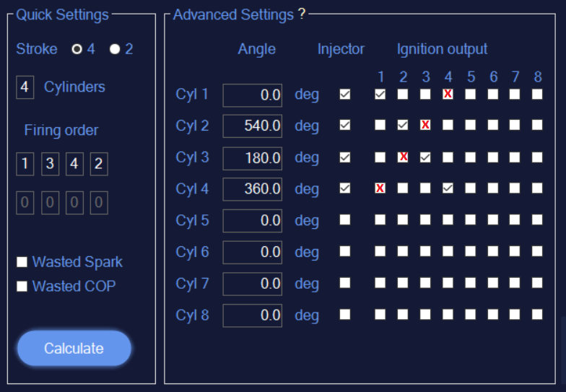
Task: Open the Advanced Settings help question mark
Action: pos(302,14)
